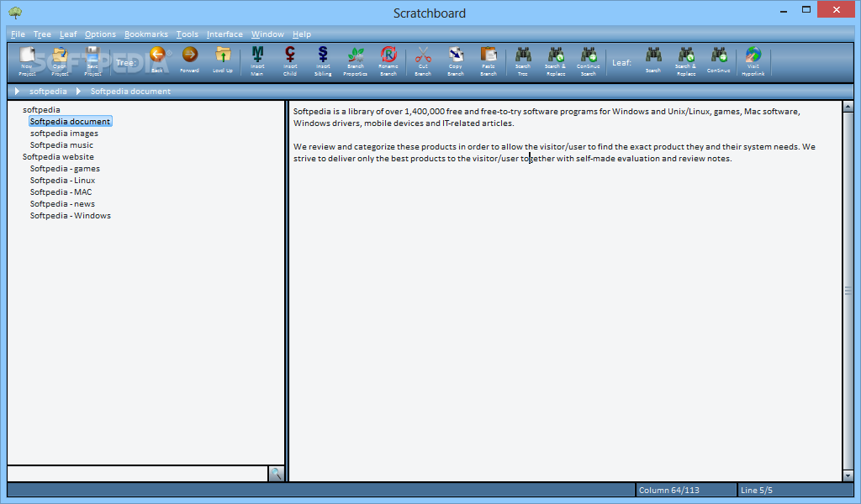Open the Window menu
861x504 pixels.
pyautogui.click(x=267, y=34)
